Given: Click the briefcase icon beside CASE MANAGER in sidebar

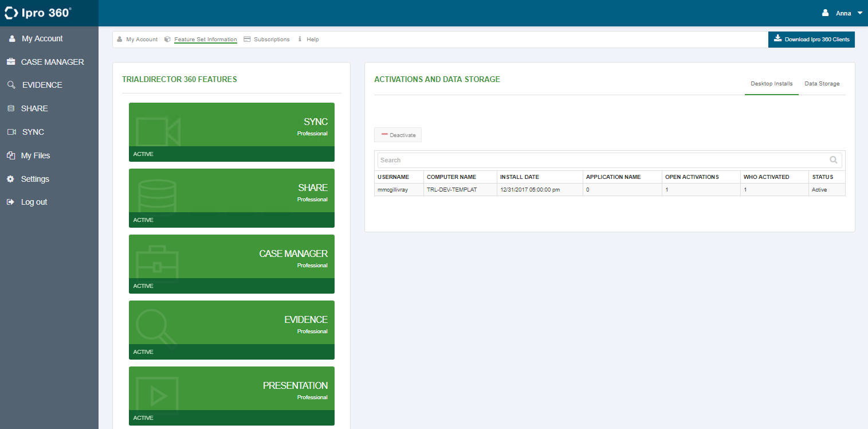Looking at the screenshot, I should 10,62.
